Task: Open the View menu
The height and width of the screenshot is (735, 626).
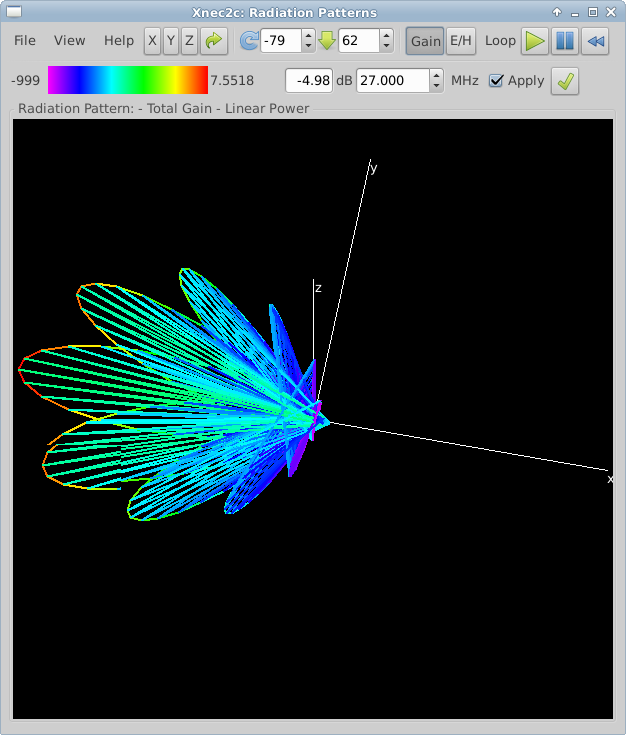Action: pyautogui.click(x=69, y=41)
